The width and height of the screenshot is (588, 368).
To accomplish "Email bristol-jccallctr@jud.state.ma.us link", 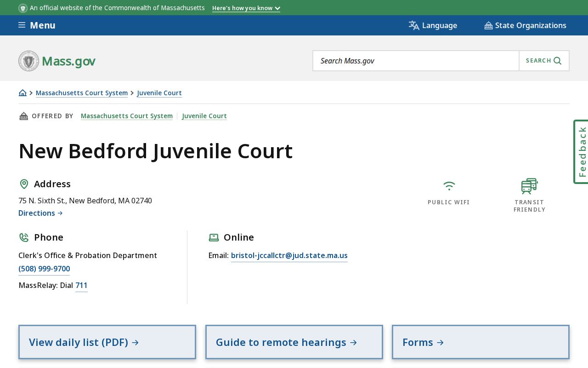I will click(289, 256).
